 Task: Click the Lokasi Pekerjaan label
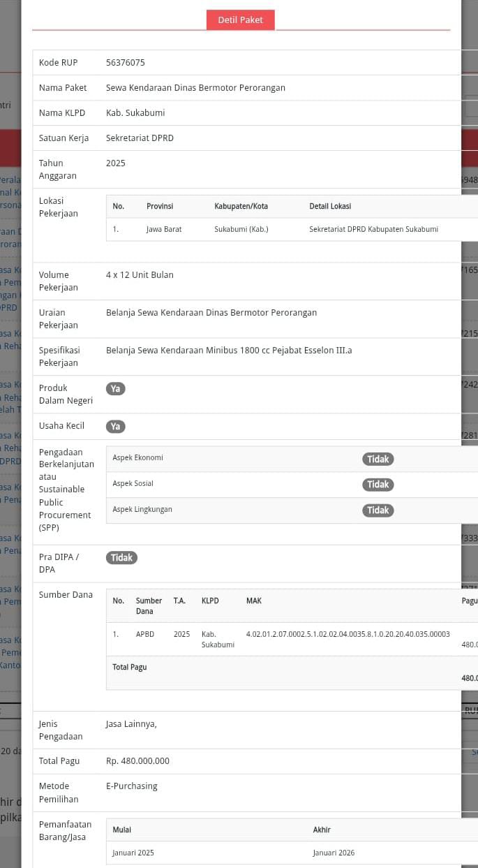click(x=59, y=207)
